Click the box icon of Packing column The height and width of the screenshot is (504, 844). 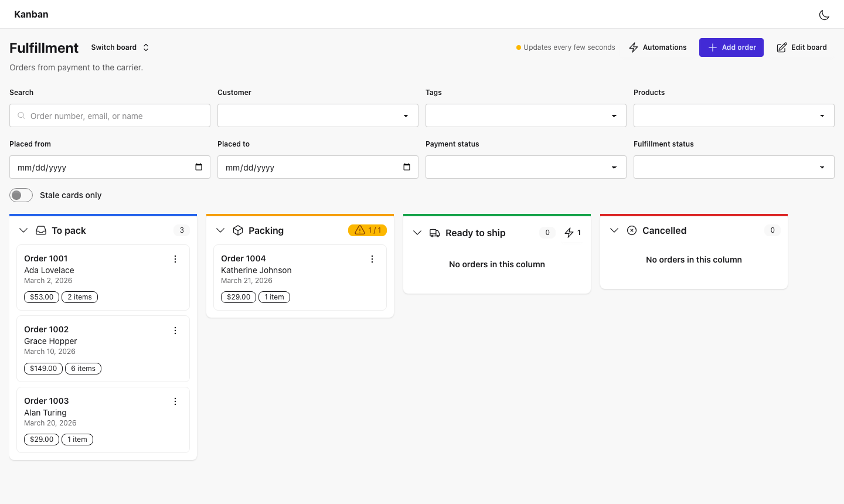[238, 230]
